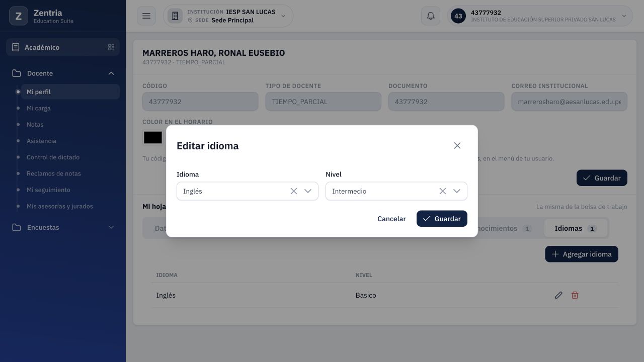Click the Encuestas folder icon
The height and width of the screenshot is (362, 644).
point(17,227)
